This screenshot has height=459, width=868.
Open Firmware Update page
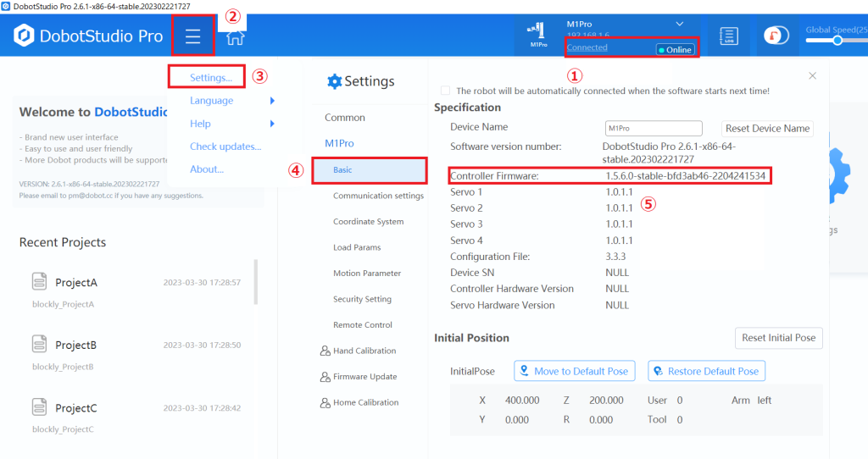pos(364,377)
